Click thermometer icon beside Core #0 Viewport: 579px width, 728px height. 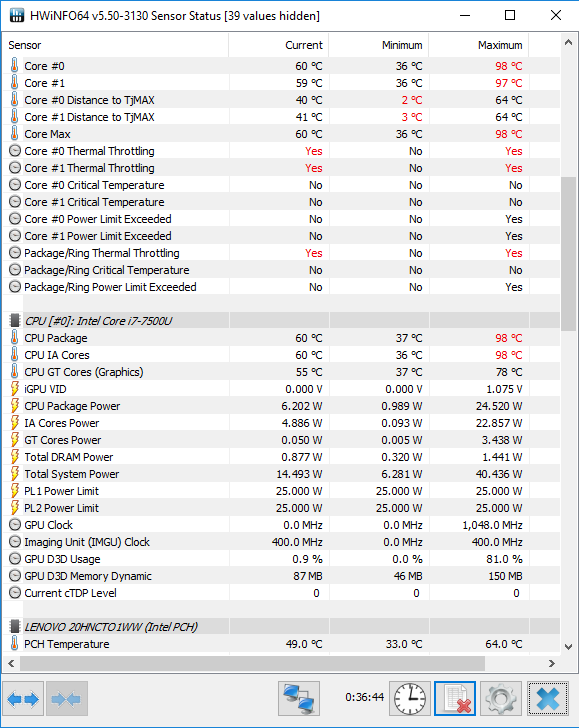tap(14, 66)
